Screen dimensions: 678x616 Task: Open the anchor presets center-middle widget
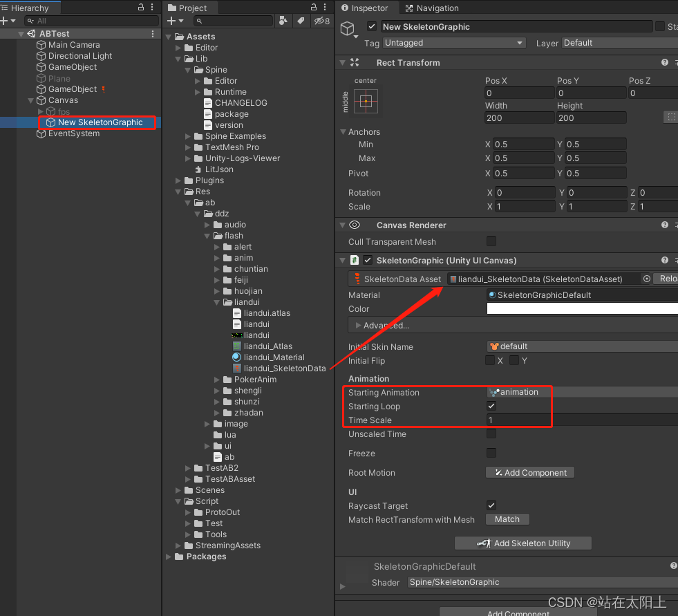point(366,101)
